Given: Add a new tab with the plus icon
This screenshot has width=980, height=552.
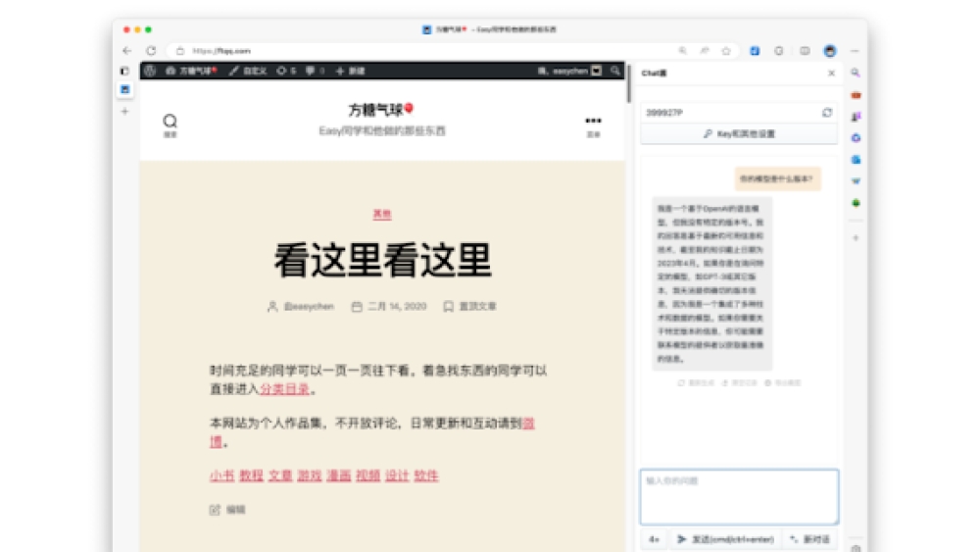Looking at the screenshot, I should coord(125,111).
